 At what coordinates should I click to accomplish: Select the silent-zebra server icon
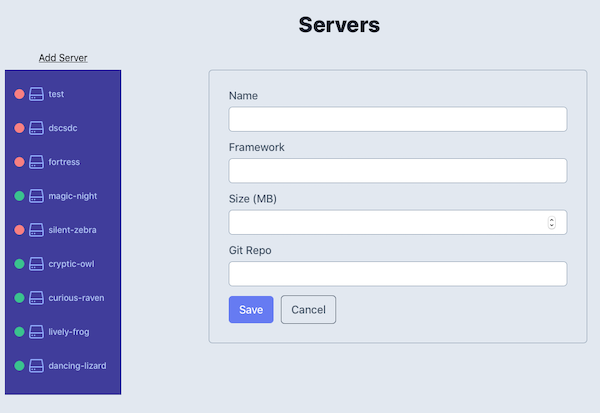[x=36, y=230]
